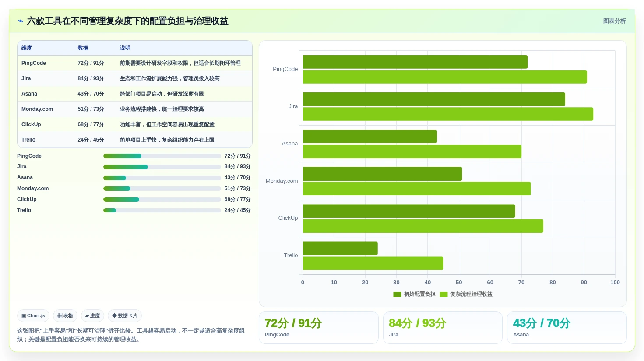Click the dark green Trello chart bar
Screen dimensions: 644x361
(340, 248)
